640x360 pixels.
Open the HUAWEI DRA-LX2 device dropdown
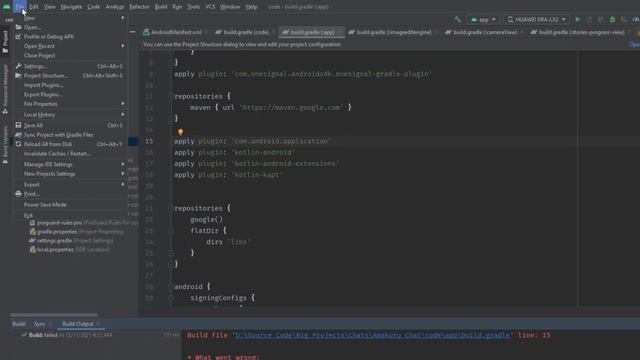[x=536, y=20]
